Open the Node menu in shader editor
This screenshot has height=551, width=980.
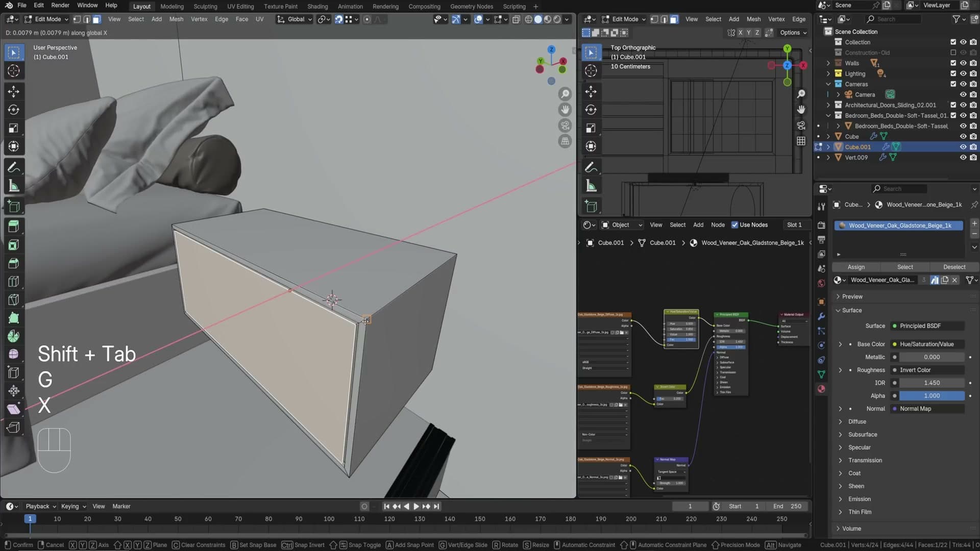(718, 225)
